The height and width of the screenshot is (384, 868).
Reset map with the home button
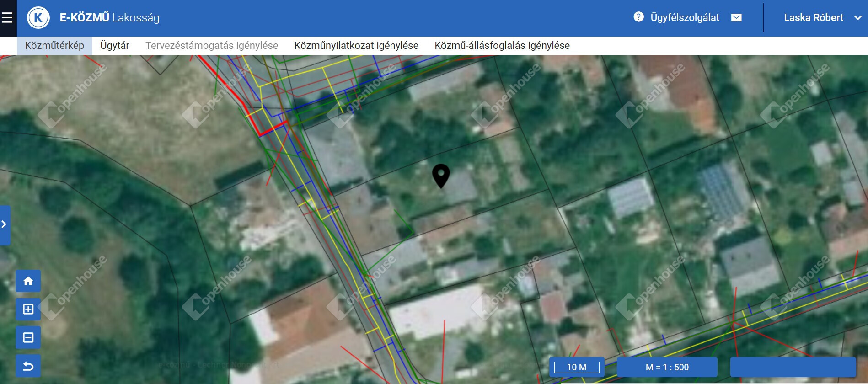[x=28, y=281]
